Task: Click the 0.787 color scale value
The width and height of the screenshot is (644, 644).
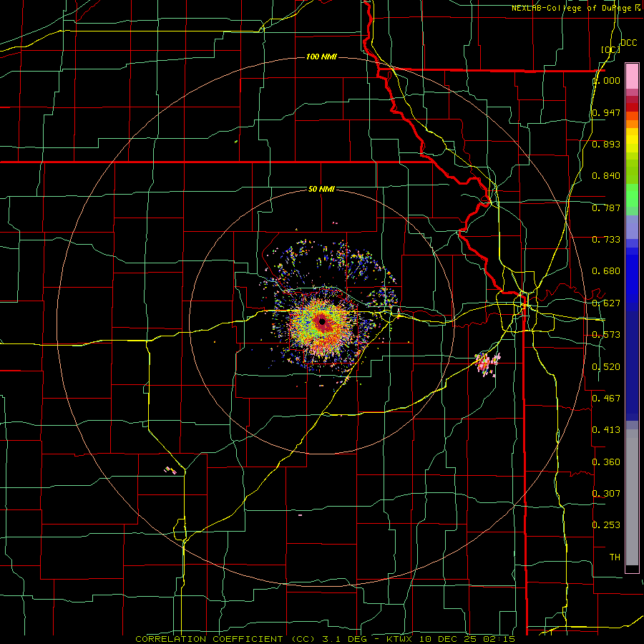Action: click(x=606, y=208)
